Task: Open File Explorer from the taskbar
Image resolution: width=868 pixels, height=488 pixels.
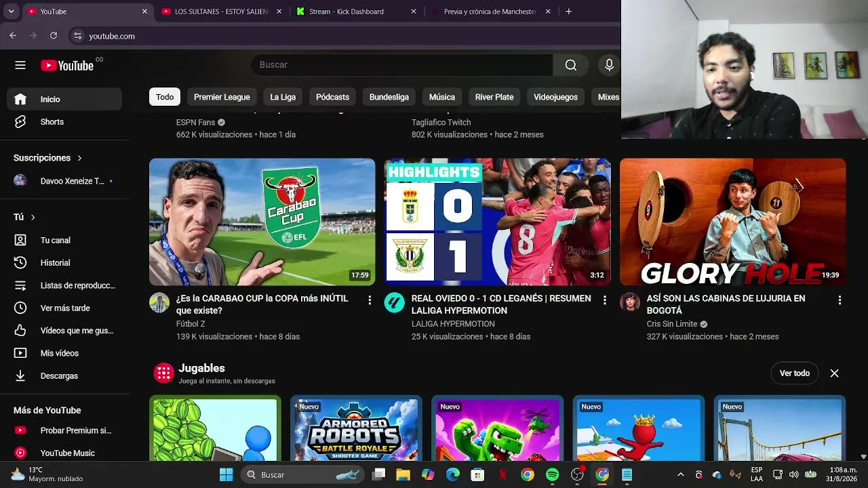Action: (403, 474)
